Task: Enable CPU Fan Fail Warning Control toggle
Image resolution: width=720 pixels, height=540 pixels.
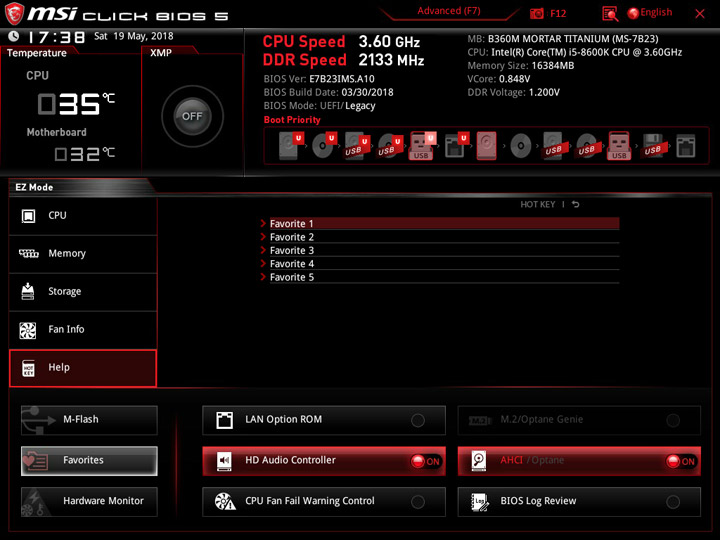Action: 418,502
